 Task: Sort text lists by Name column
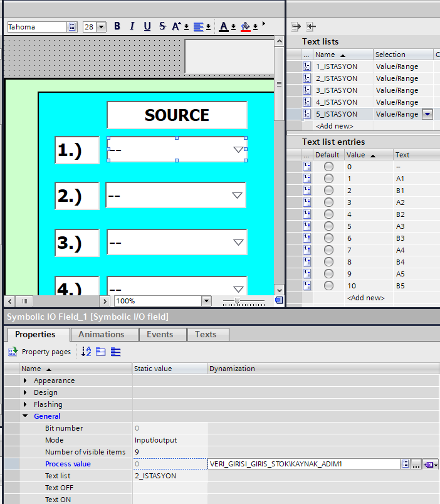[343, 55]
